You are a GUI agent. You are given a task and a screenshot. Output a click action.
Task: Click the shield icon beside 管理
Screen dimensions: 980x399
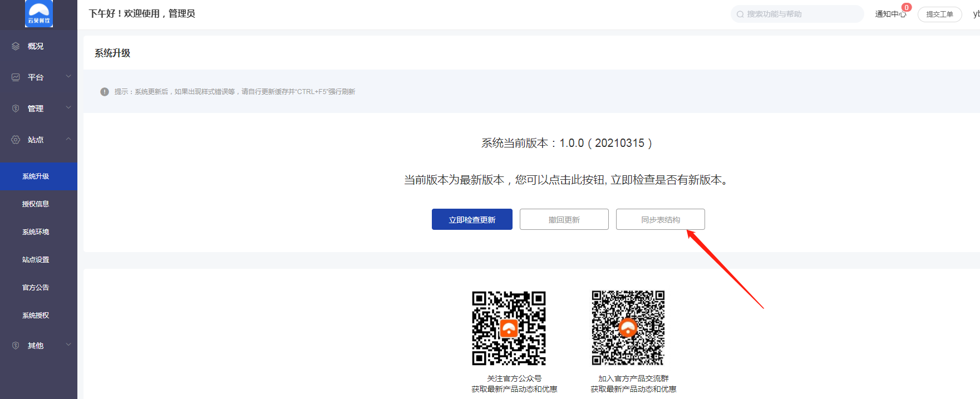[16, 109]
